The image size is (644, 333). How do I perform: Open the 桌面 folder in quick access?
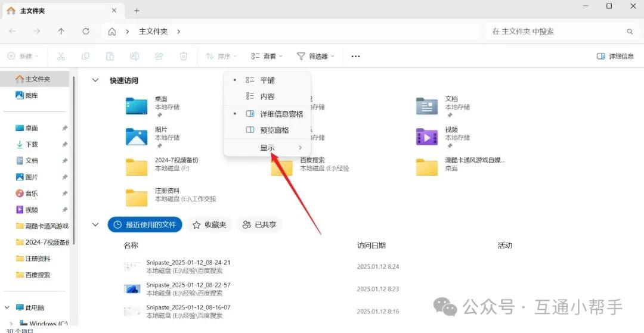(x=153, y=107)
